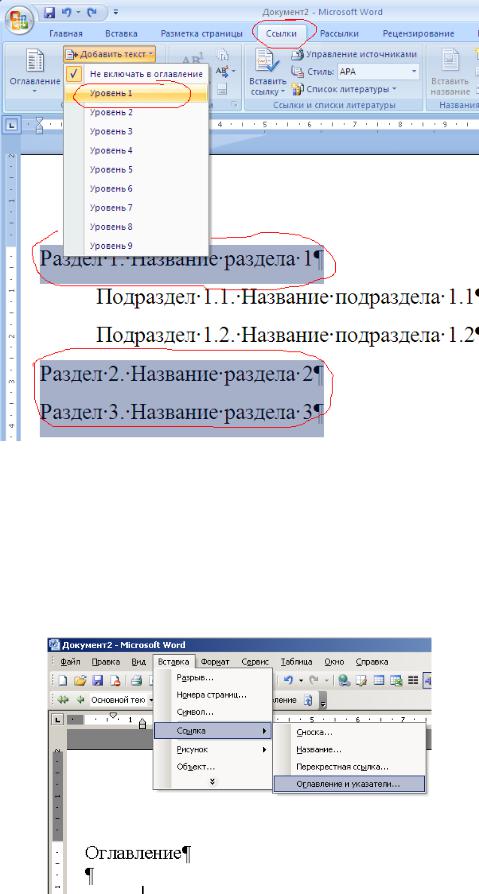Open the Оглавление table of contents gallery
The width and height of the screenshot is (479, 894).
34,71
